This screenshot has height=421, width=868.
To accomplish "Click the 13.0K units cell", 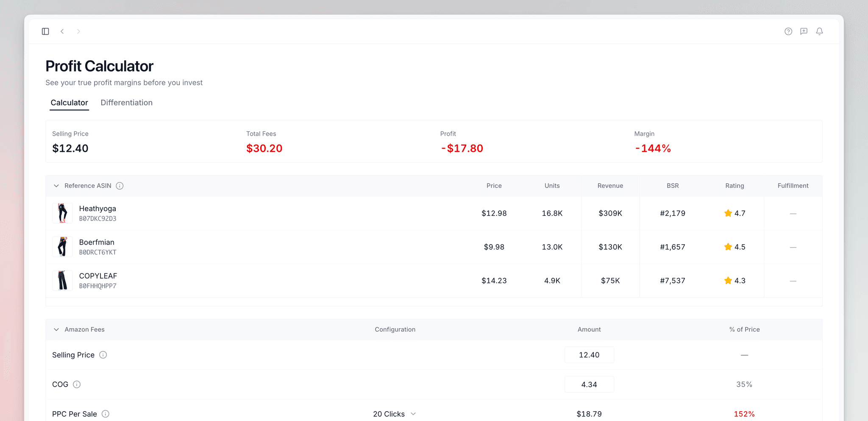I will click(552, 247).
